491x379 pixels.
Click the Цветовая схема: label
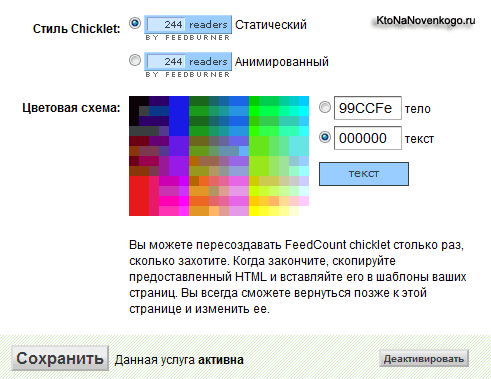coord(71,108)
